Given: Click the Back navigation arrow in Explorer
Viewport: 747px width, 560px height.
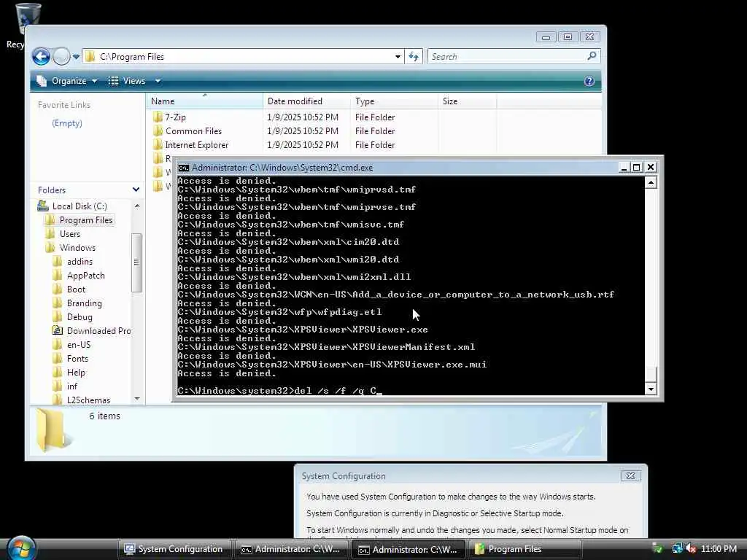Looking at the screenshot, I should [41, 57].
